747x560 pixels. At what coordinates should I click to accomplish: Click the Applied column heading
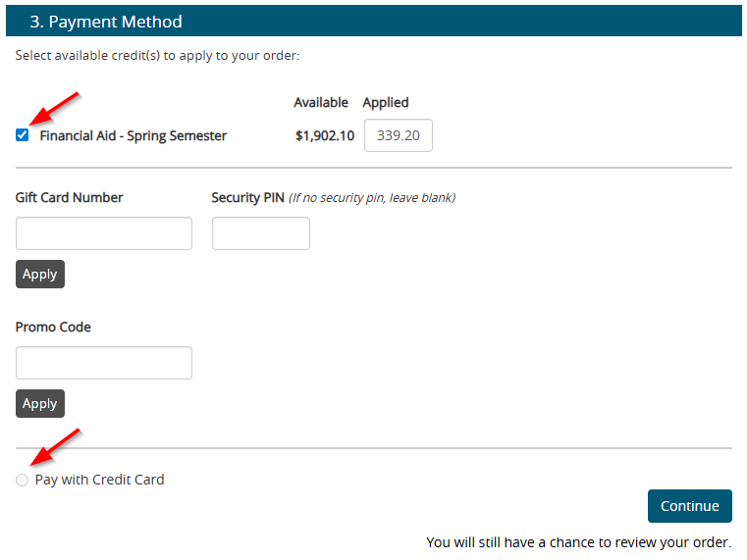coord(386,102)
